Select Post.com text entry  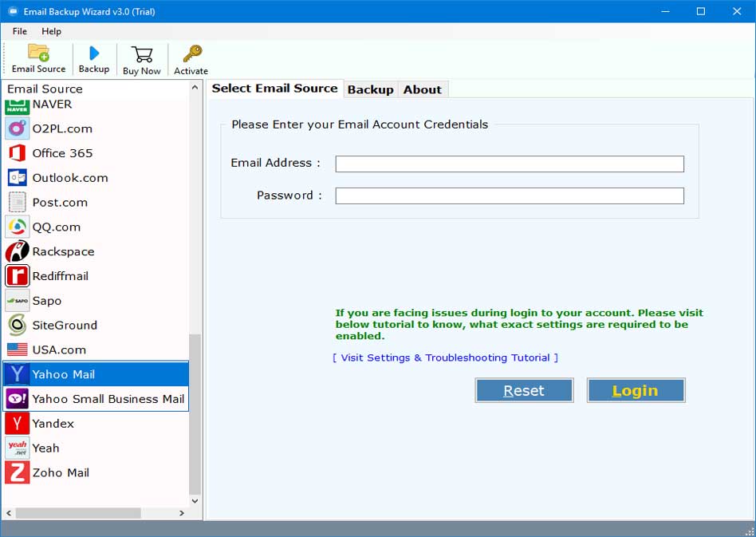(60, 203)
